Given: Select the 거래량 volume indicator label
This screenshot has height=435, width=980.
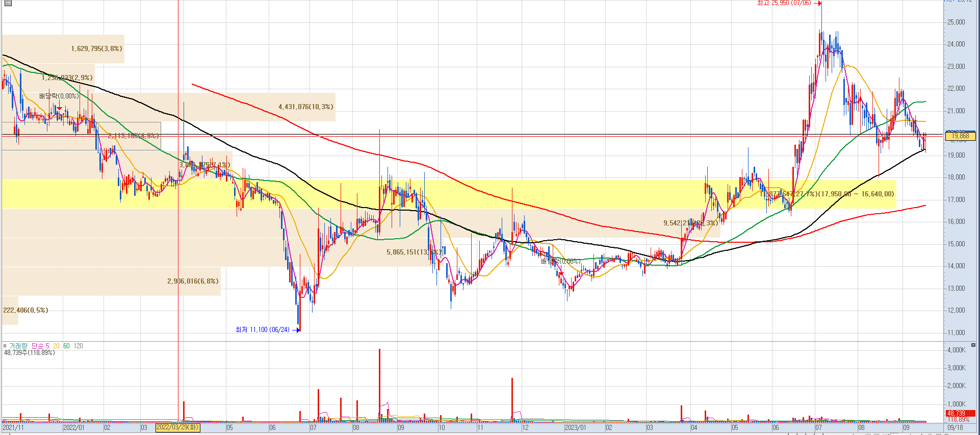Looking at the screenshot, I should pyautogui.click(x=18, y=346).
